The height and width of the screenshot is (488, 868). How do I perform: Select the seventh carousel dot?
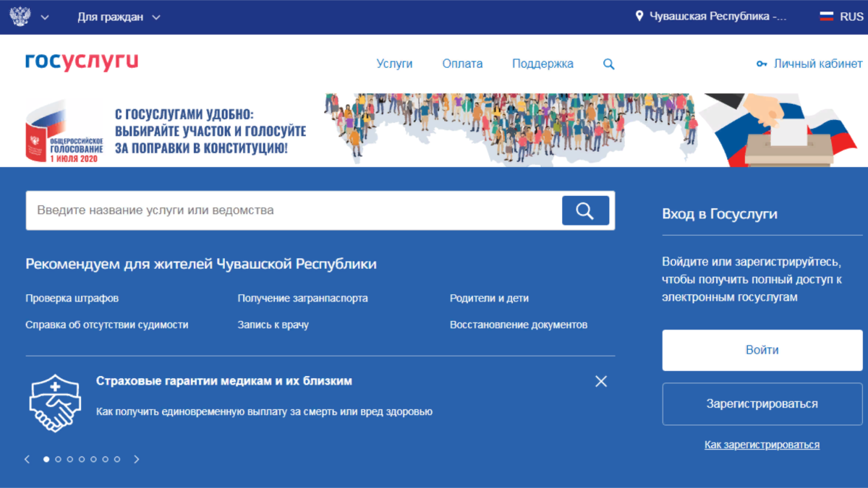117,459
